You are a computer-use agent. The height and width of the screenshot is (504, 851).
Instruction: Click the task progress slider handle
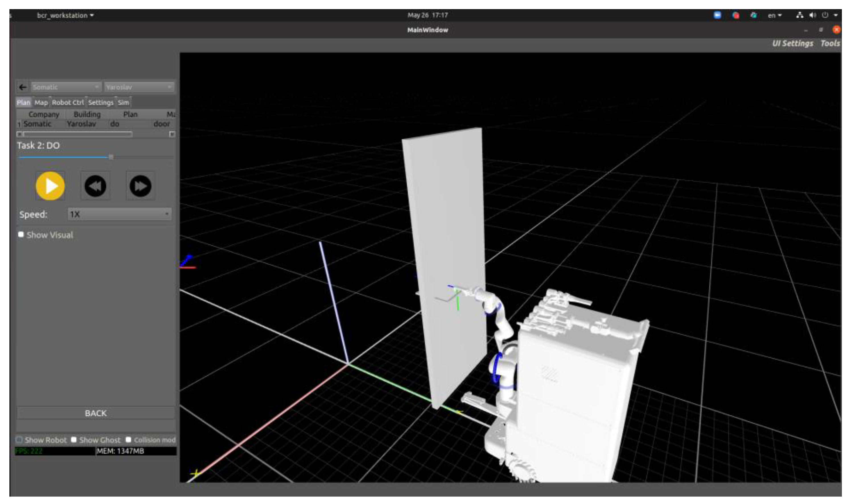(111, 157)
